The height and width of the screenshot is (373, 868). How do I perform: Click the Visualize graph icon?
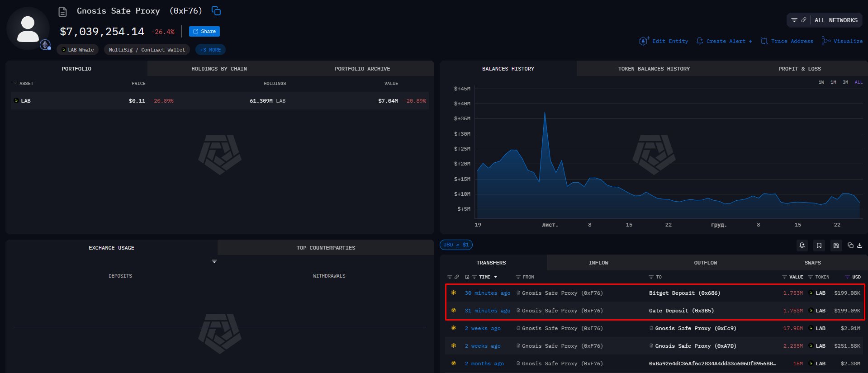826,41
